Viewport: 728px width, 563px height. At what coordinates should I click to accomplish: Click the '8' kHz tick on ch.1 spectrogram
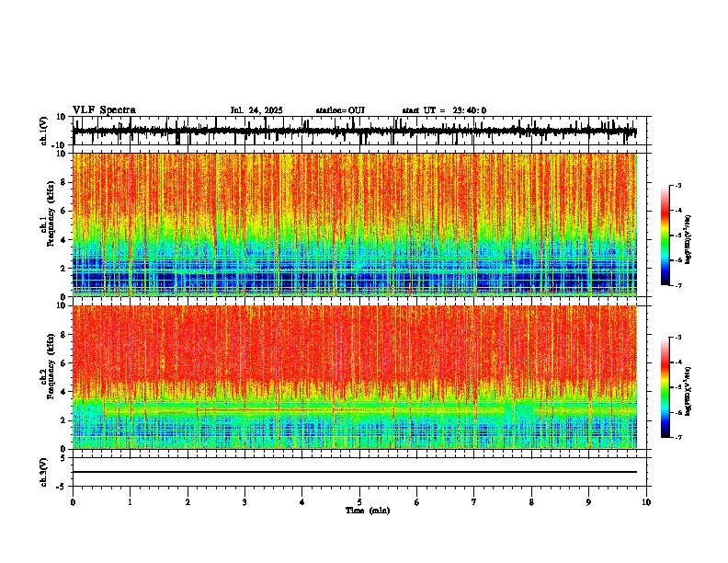tap(64, 182)
